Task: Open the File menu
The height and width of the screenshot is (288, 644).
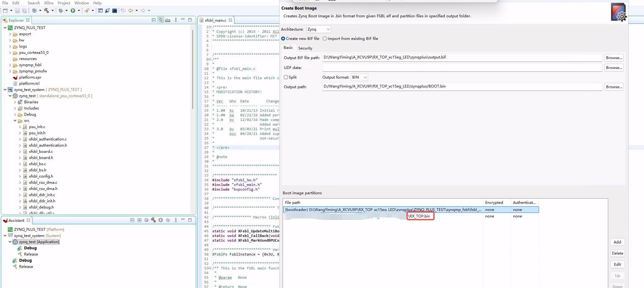Action: tap(5, 3)
